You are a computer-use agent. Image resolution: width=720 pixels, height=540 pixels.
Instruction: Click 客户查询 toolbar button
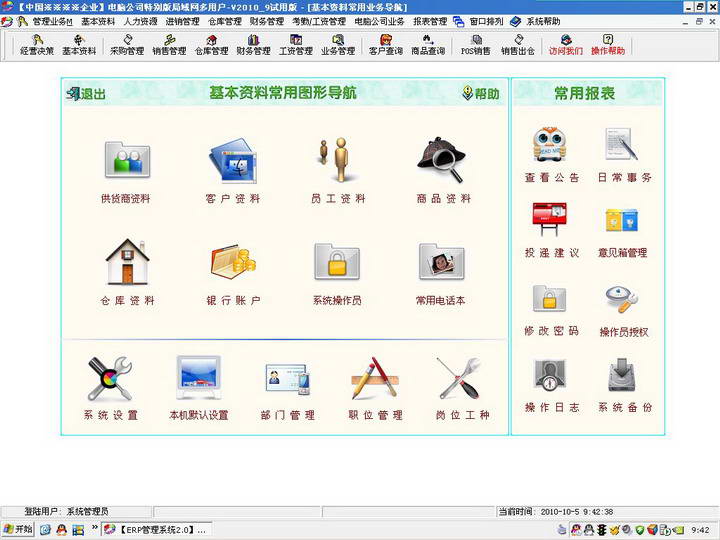(386, 45)
